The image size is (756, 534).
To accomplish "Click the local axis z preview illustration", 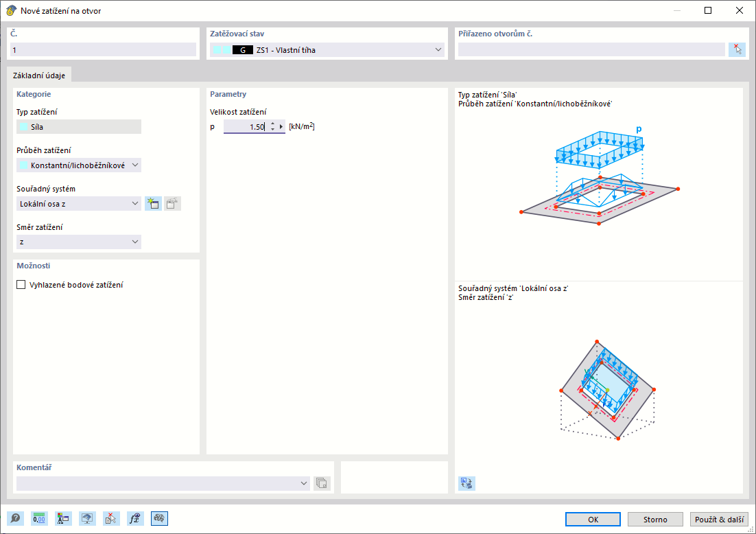I will tap(608, 390).
